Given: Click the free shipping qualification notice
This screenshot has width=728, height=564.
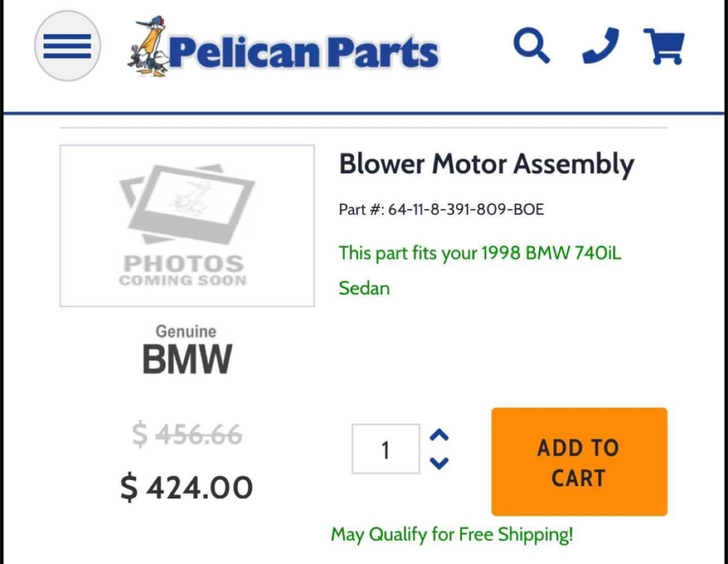Looking at the screenshot, I should pos(452,534).
